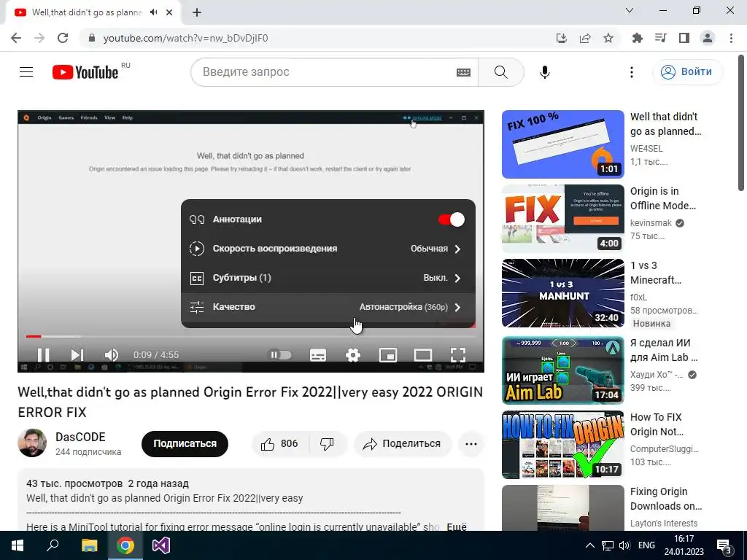Click the browser address bar URL
Viewport: 747px width, 560px height.
point(186,38)
